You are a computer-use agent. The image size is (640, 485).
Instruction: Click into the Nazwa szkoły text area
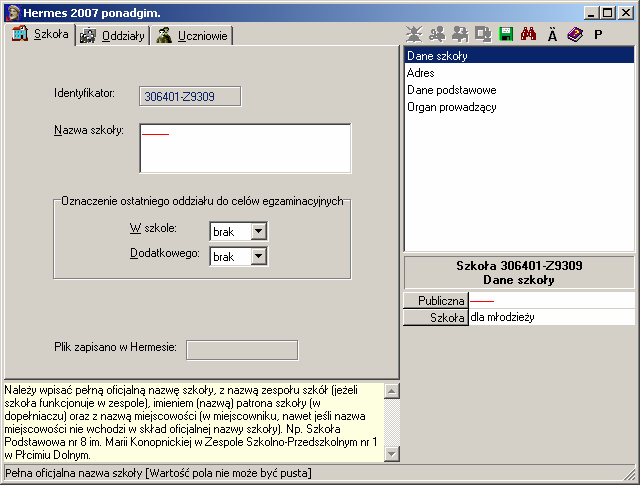[x=245, y=148]
